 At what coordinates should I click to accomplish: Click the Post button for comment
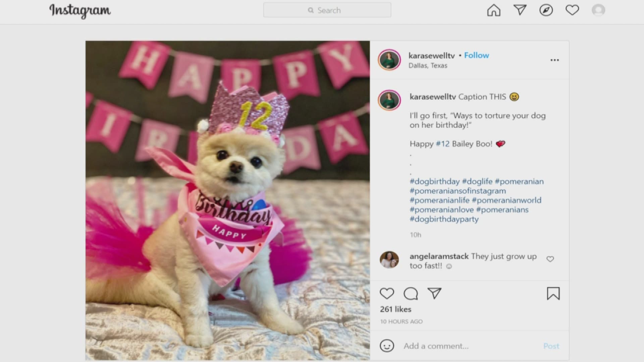click(x=551, y=346)
